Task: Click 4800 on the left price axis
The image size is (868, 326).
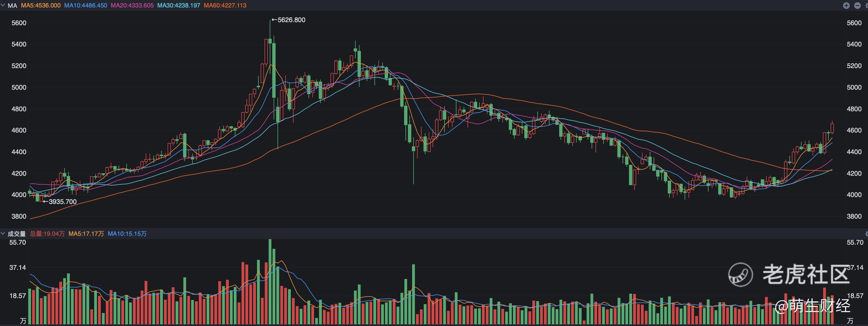Action: pyautogui.click(x=19, y=109)
